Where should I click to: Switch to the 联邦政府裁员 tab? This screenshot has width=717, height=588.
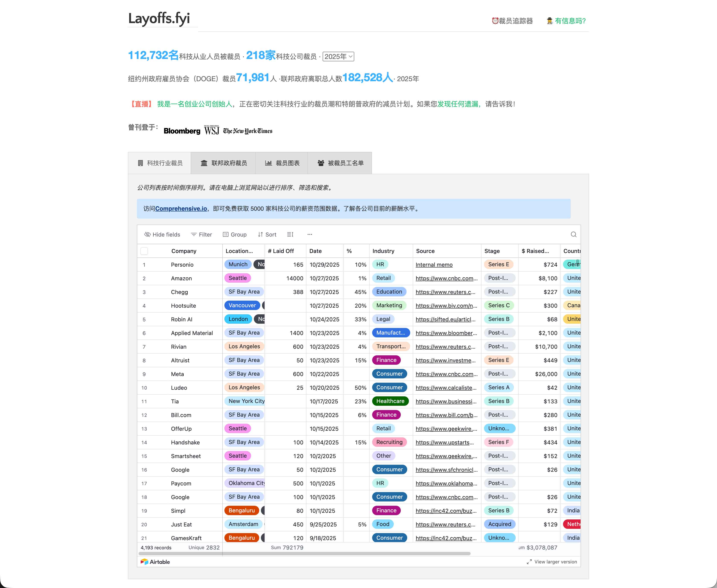[223, 163]
